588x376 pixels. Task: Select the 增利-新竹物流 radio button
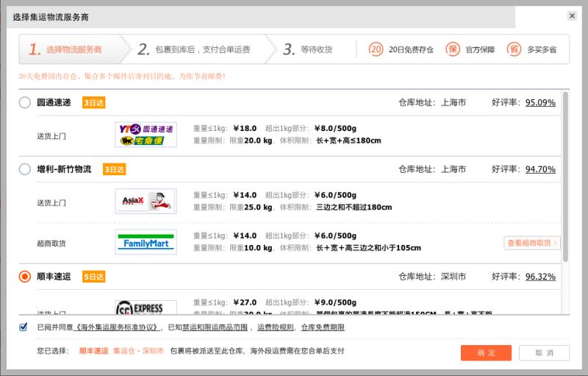point(25,169)
